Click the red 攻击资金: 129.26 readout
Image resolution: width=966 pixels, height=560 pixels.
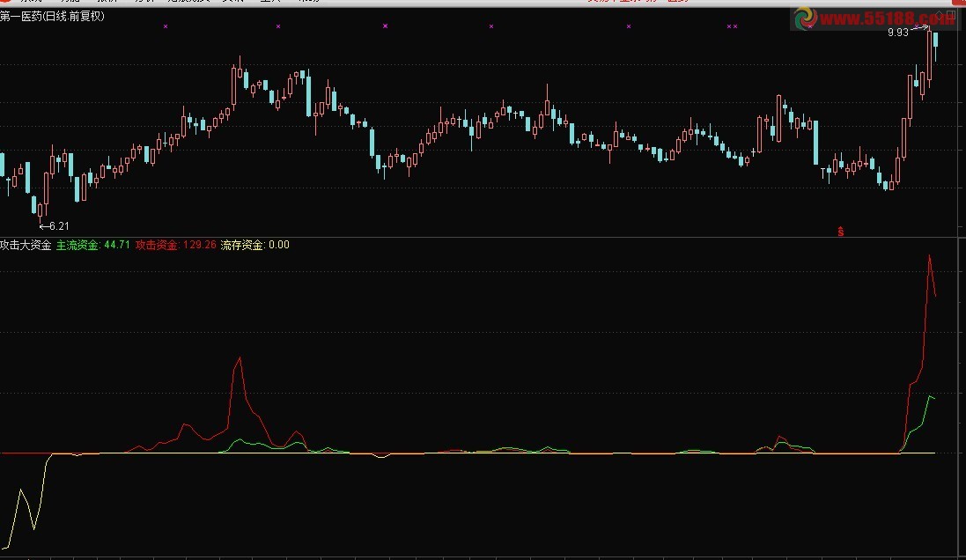click(x=176, y=245)
